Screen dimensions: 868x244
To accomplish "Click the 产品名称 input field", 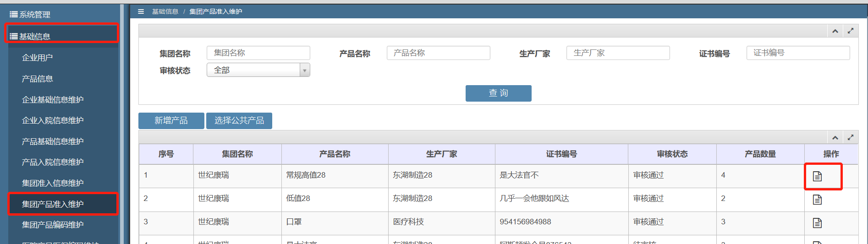I will click(439, 53).
